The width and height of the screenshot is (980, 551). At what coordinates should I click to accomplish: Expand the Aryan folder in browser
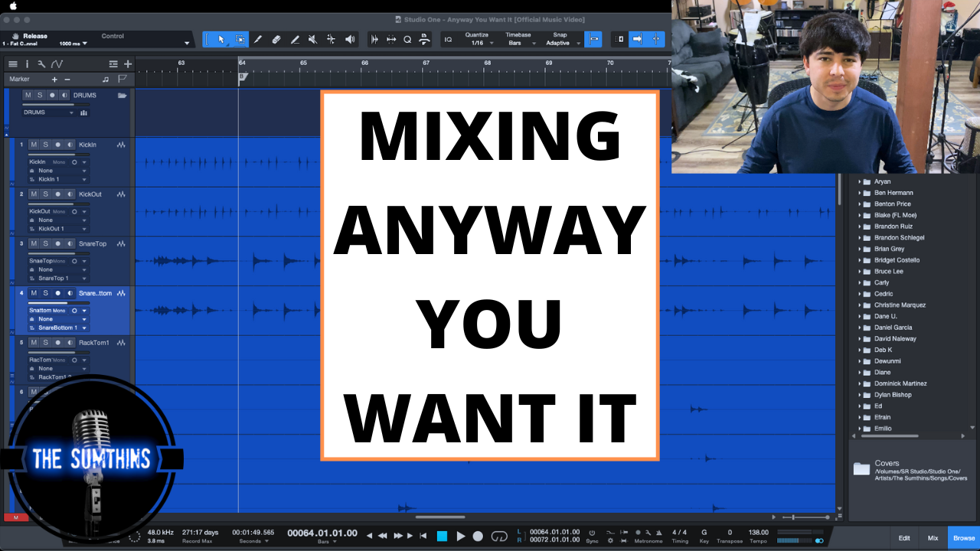(x=860, y=182)
